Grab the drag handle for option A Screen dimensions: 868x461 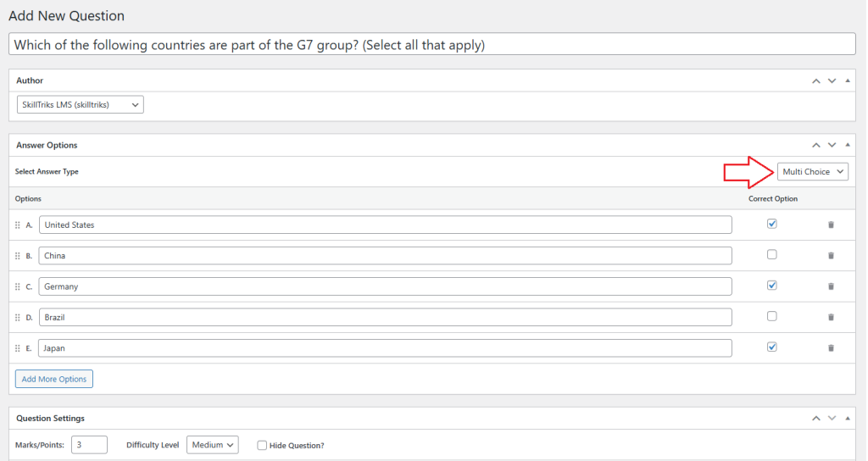coord(17,225)
